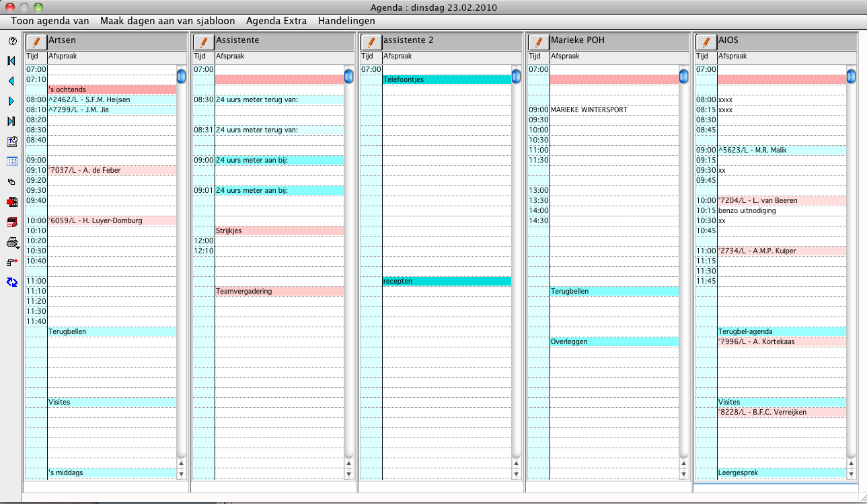Select the 'benzo uitnodiging' entry in AIOS
The image size is (867, 504).
[x=782, y=210]
